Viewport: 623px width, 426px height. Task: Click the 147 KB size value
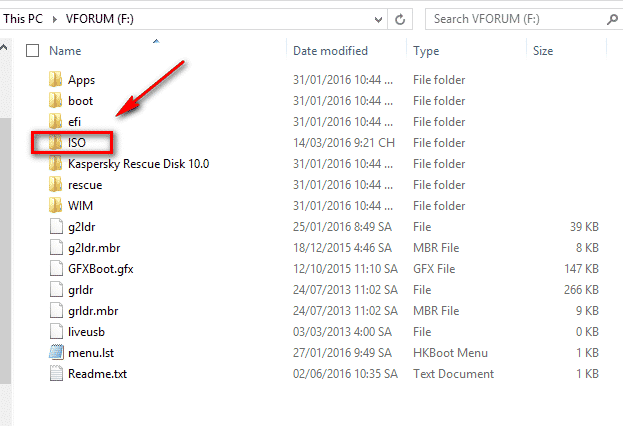tap(581, 269)
